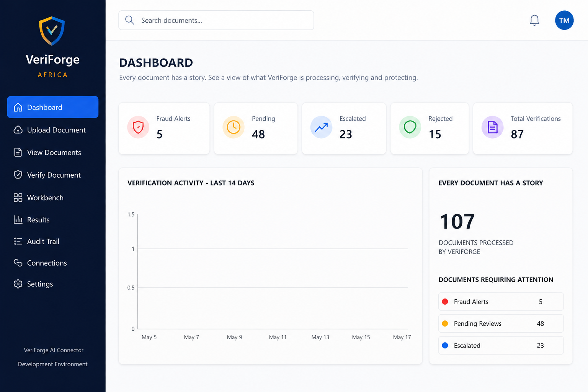Click the Escalated trend arrow icon
Screen dimensions: 588x392
[321, 127]
